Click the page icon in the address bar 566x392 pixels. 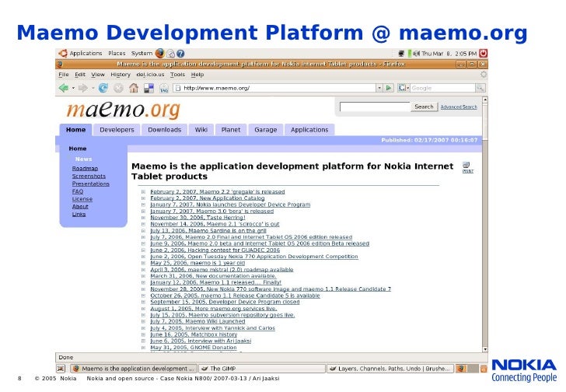click(178, 88)
